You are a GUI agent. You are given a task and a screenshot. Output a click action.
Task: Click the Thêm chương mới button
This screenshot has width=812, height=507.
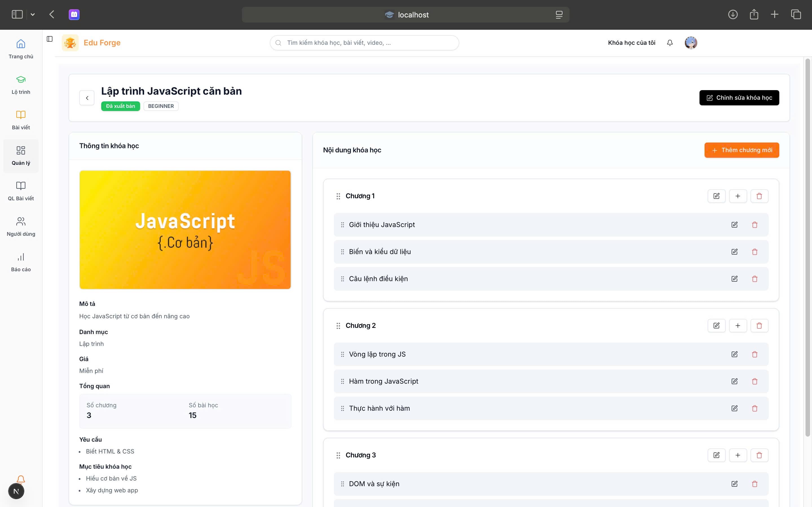[742, 150]
